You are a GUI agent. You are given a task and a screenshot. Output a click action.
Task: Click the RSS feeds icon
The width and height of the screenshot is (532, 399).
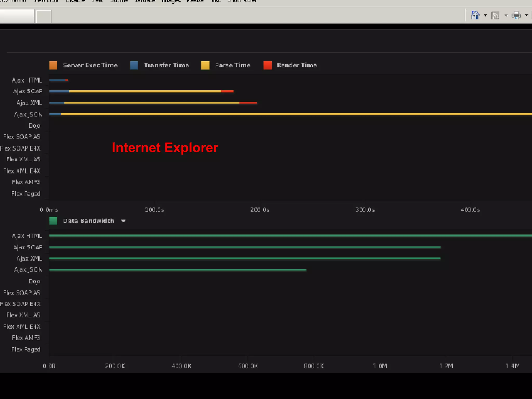pyautogui.click(x=495, y=16)
